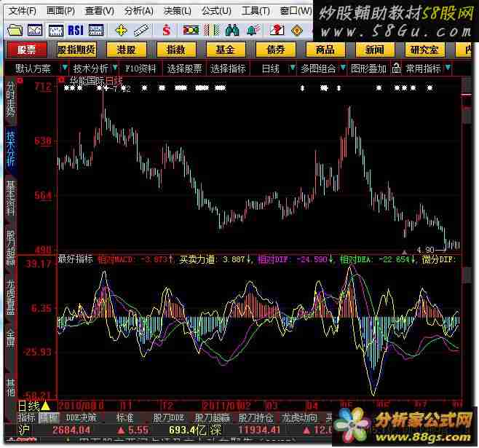Viewport: 479px width, 448px height.
Task: Click the red 股票 button
Action: pyautogui.click(x=27, y=50)
